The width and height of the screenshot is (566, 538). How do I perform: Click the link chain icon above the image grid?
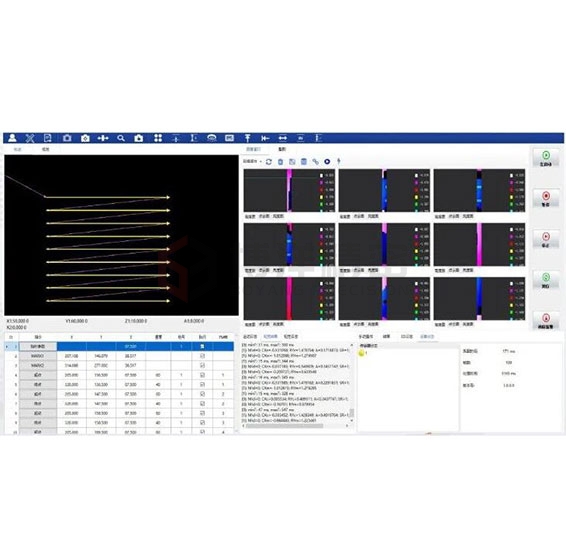(315, 162)
